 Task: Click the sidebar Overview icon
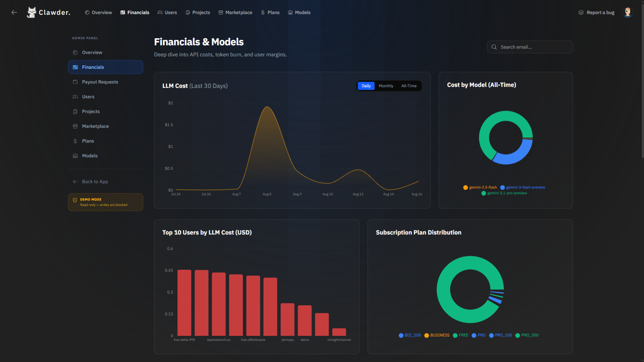75,52
